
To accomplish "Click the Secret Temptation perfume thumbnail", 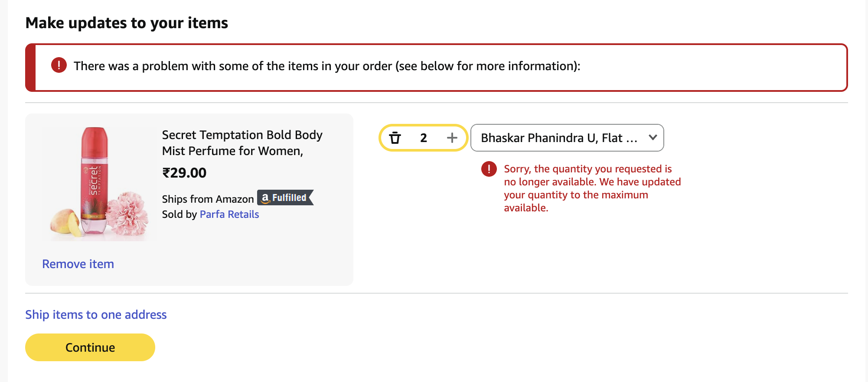I will 99,184.
